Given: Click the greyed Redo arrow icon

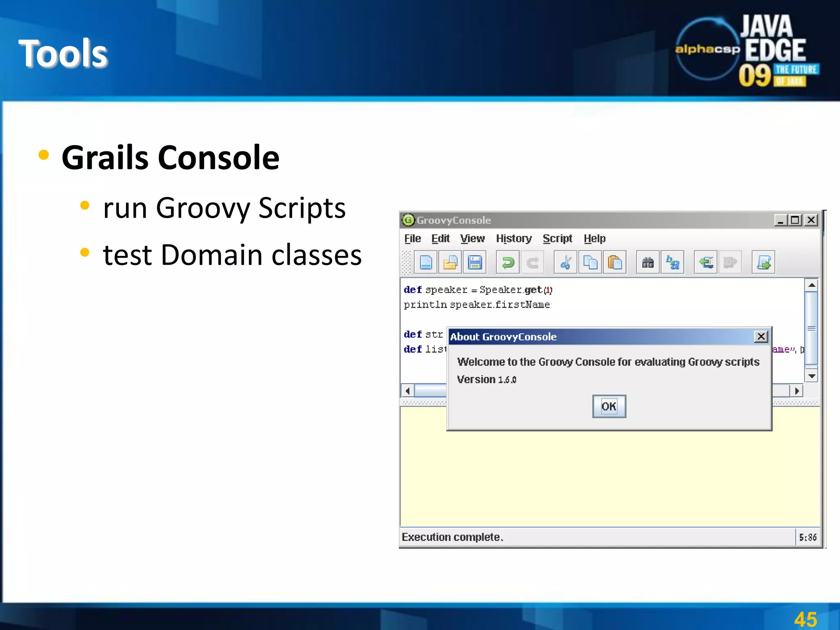Looking at the screenshot, I should pos(532,262).
